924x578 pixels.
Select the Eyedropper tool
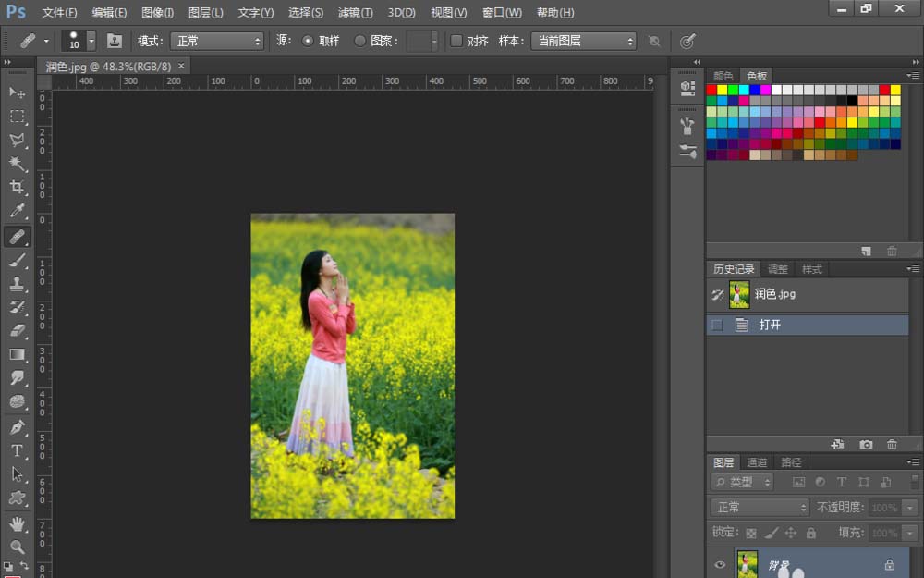(x=18, y=212)
